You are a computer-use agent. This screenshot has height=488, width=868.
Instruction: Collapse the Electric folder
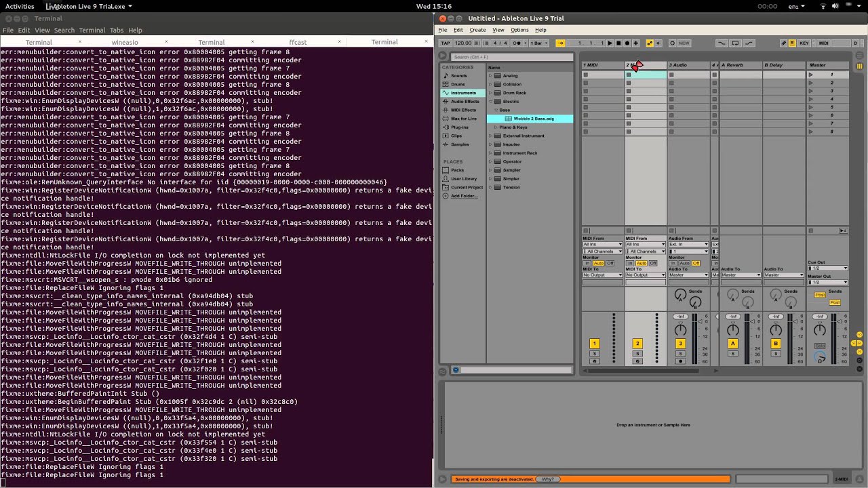(490, 102)
